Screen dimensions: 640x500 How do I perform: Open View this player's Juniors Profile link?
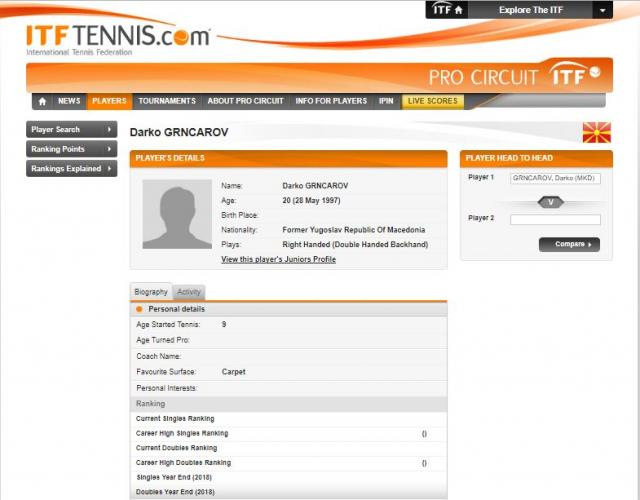pyautogui.click(x=278, y=259)
